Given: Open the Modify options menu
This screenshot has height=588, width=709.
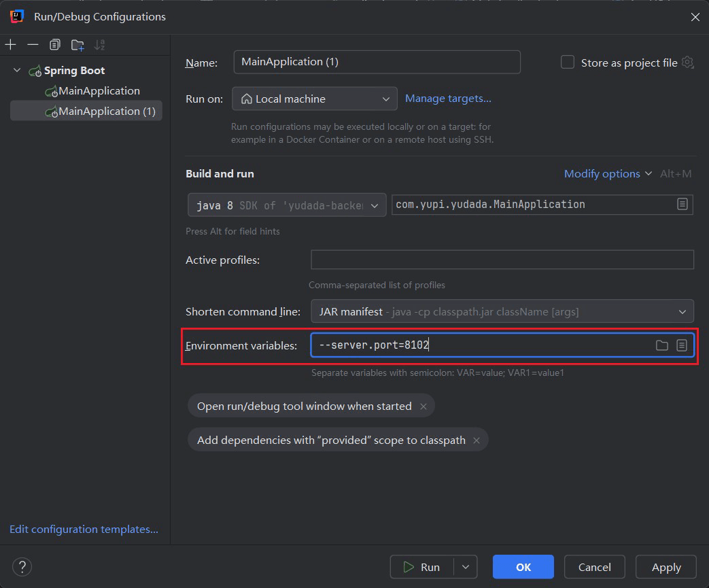Looking at the screenshot, I should pyautogui.click(x=607, y=174).
